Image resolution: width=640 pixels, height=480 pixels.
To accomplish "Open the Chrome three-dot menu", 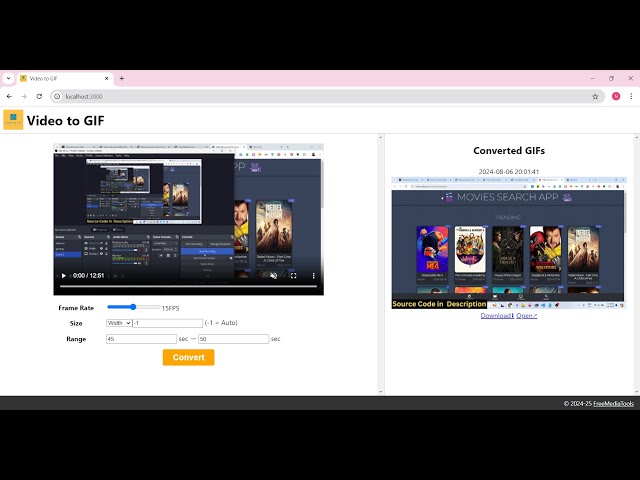I will pos(631,96).
